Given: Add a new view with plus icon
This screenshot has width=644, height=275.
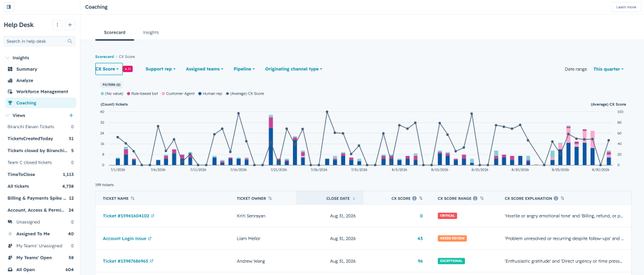Looking at the screenshot, I should [x=71, y=116].
